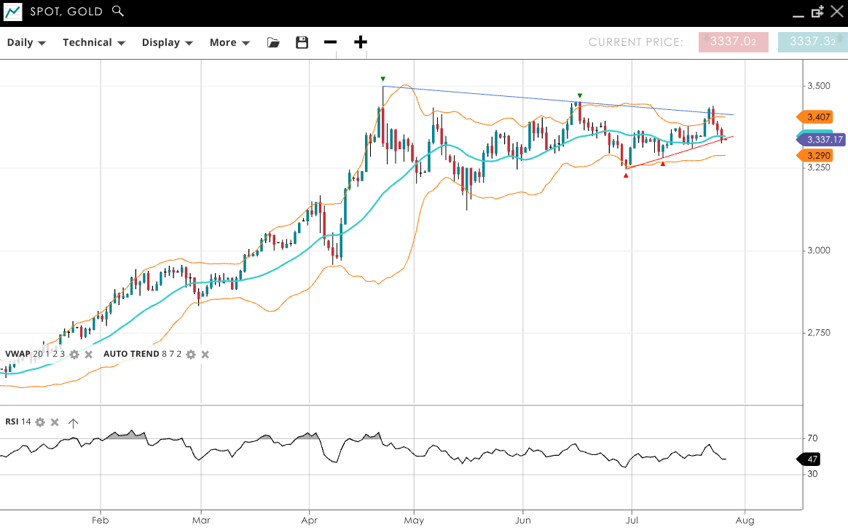Click the blue buy price 3337.3

pos(811,42)
